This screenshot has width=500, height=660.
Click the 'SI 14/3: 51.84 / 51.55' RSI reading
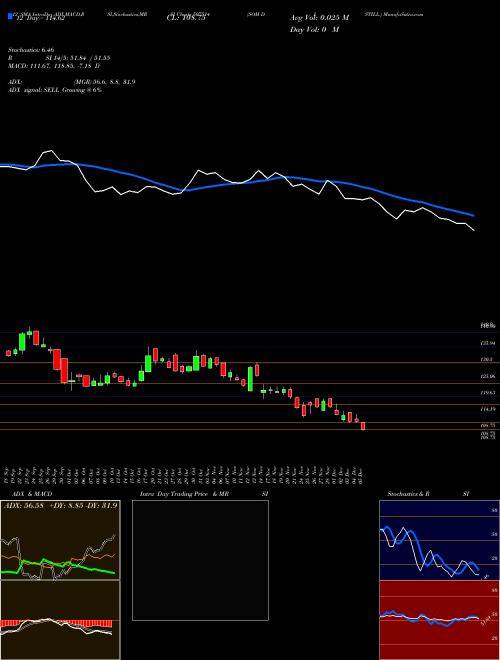click(78, 58)
